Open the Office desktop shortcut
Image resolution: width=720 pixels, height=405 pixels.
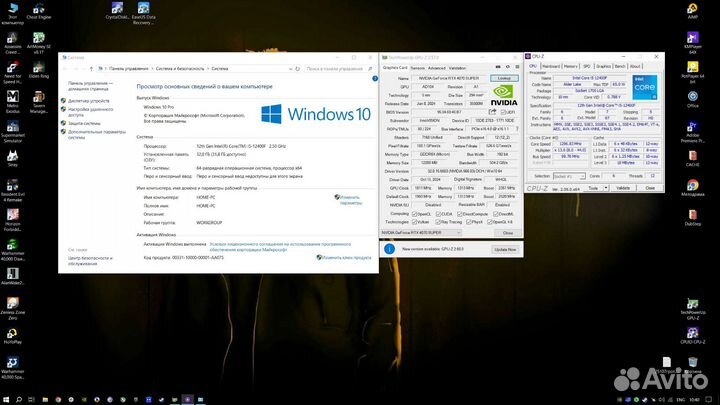692,99
